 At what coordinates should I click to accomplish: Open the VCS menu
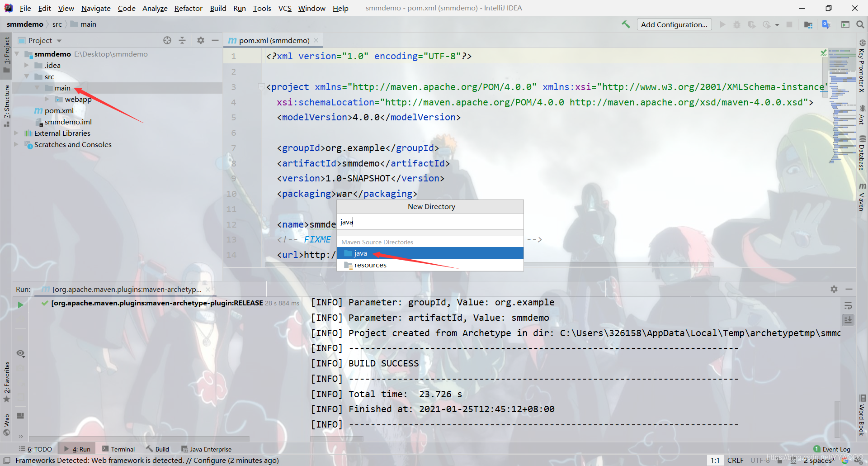click(x=285, y=8)
